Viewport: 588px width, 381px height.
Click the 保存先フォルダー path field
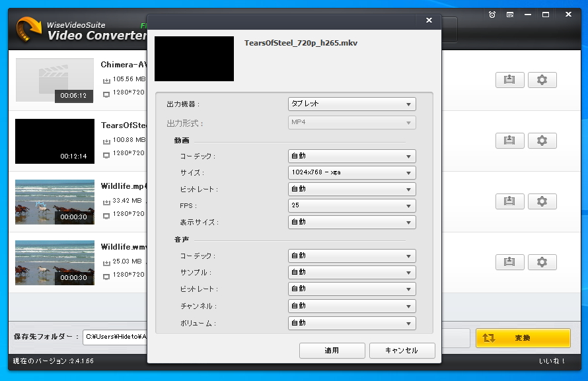tap(116, 337)
